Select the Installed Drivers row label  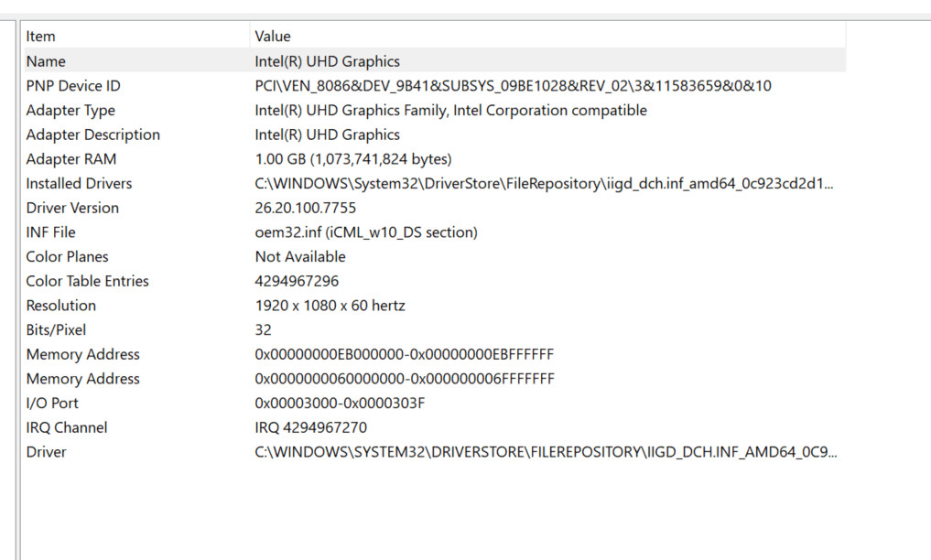coord(79,183)
